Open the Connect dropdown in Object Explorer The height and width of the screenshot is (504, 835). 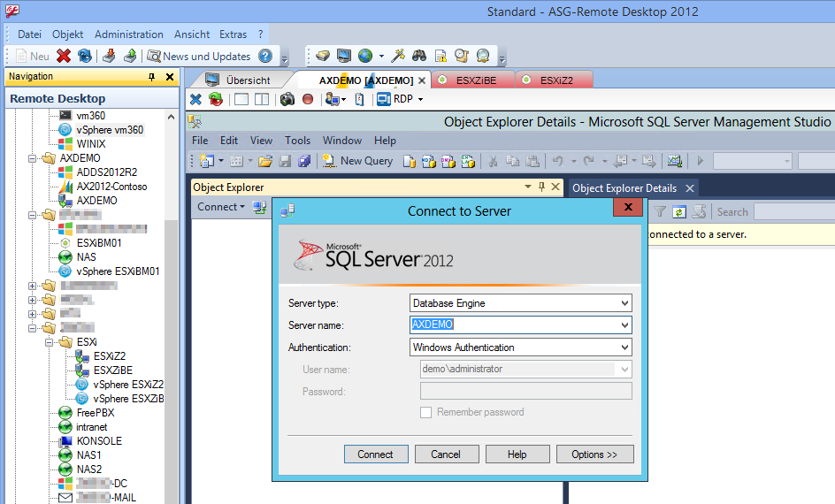click(221, 207)
